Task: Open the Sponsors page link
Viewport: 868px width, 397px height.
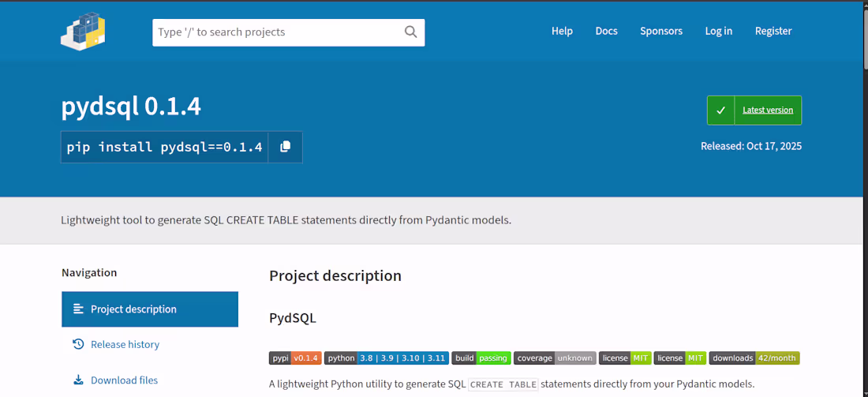Action: 661,31
